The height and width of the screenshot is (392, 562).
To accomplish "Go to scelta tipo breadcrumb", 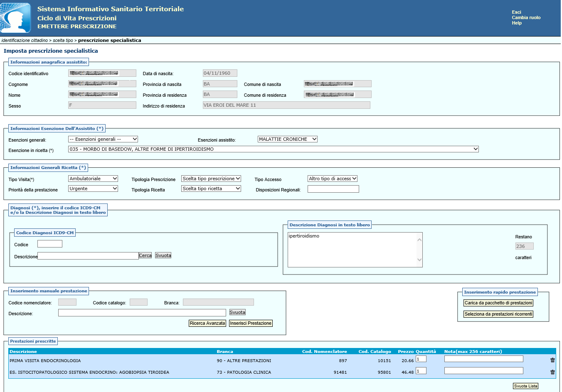I will coord(63,40).
